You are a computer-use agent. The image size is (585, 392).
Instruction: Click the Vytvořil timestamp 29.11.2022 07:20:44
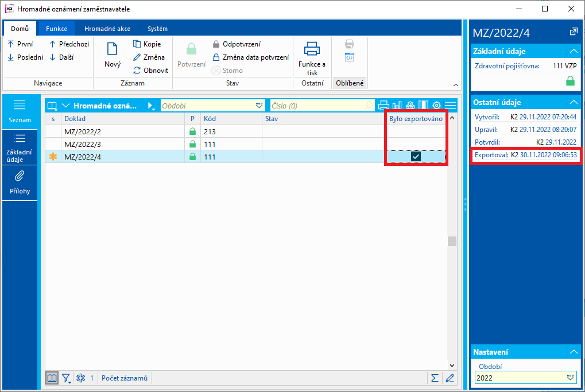click(x=548, y=117)
